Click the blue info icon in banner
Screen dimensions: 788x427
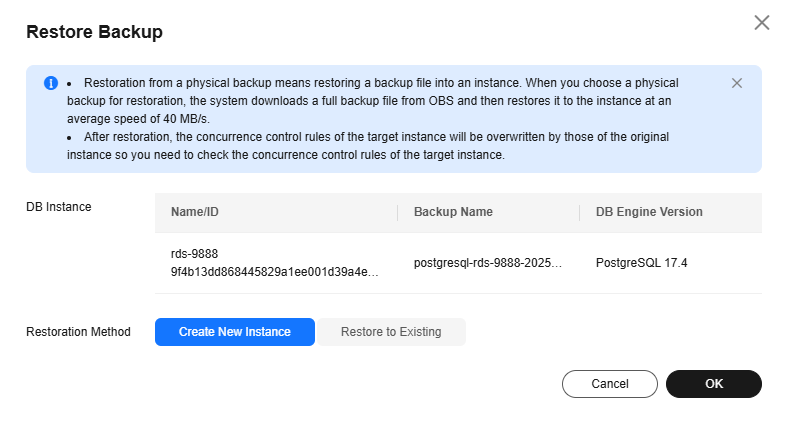click(51, 83)
